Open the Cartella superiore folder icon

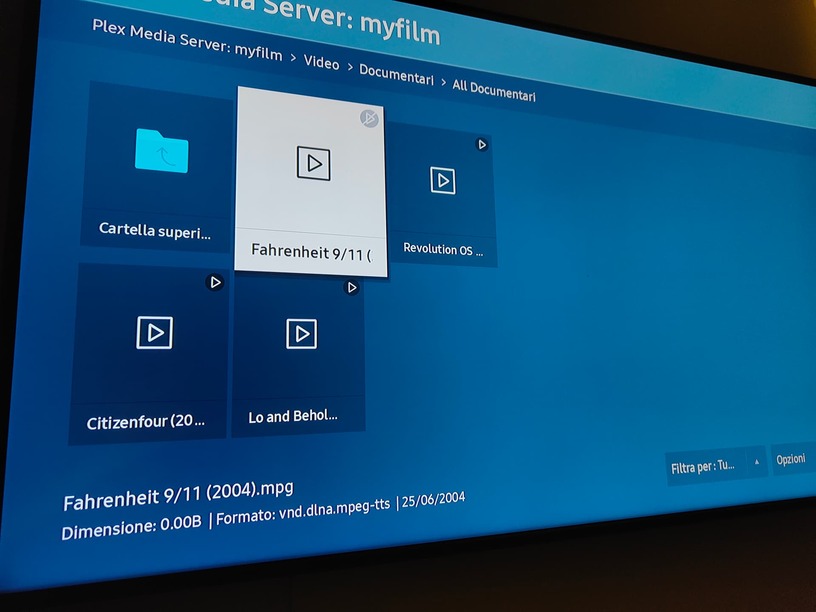(162, 150)
